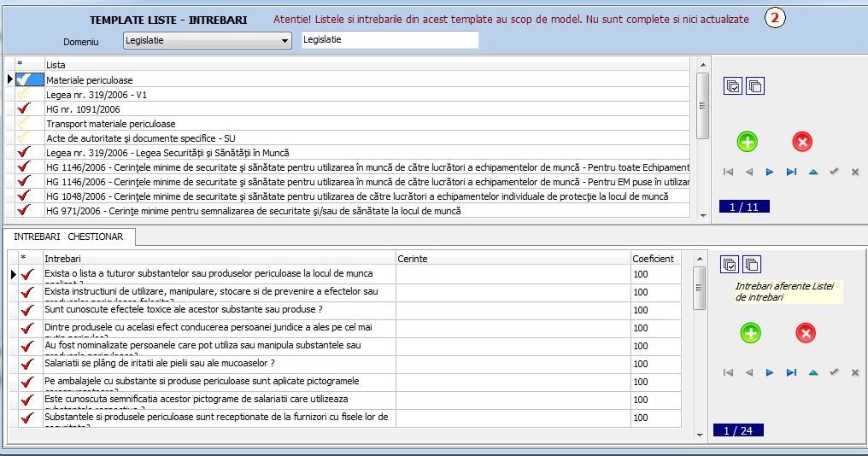Select question 'Au fost nominalizate persoanele'
The image size is (868, 456).
click(x=220, y=347)
